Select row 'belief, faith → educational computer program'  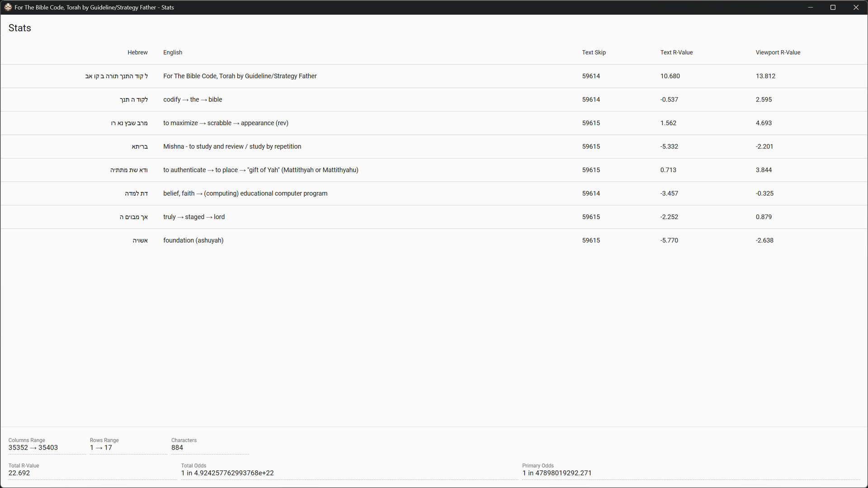(x=245, y=193)
